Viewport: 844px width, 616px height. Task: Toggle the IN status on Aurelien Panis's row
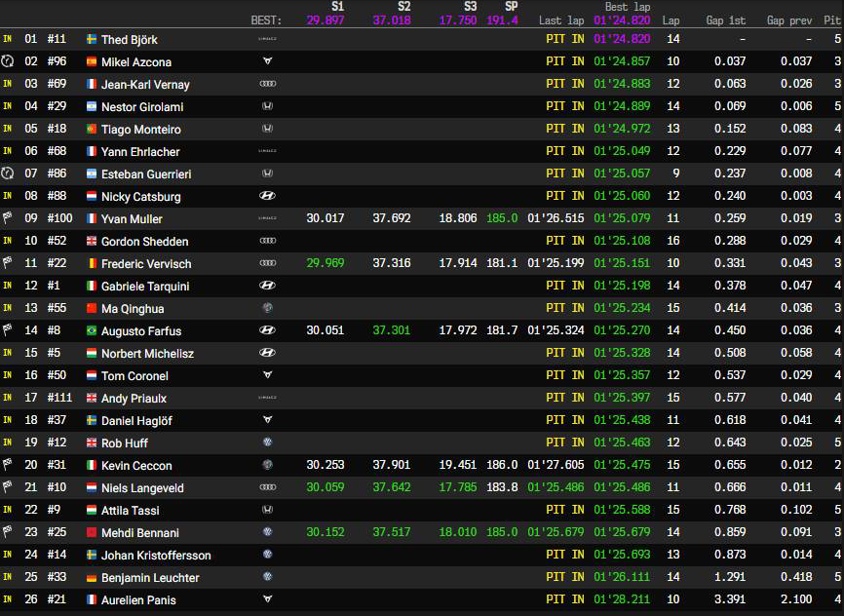pyautogui.click(x=10, y=599)
